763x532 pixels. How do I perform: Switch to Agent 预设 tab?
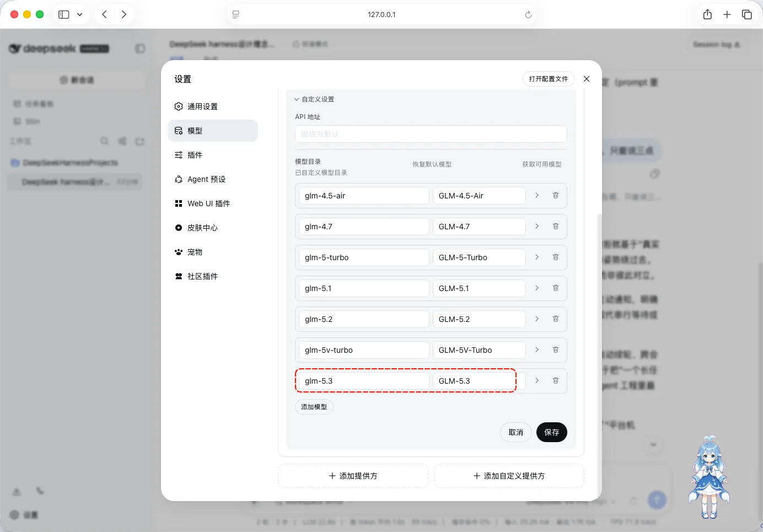click(213, 179)
